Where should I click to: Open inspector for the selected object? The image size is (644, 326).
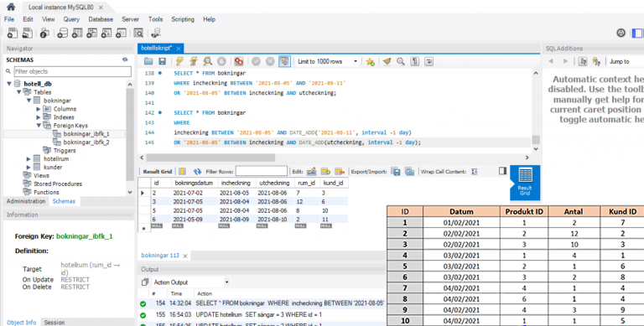44,34
